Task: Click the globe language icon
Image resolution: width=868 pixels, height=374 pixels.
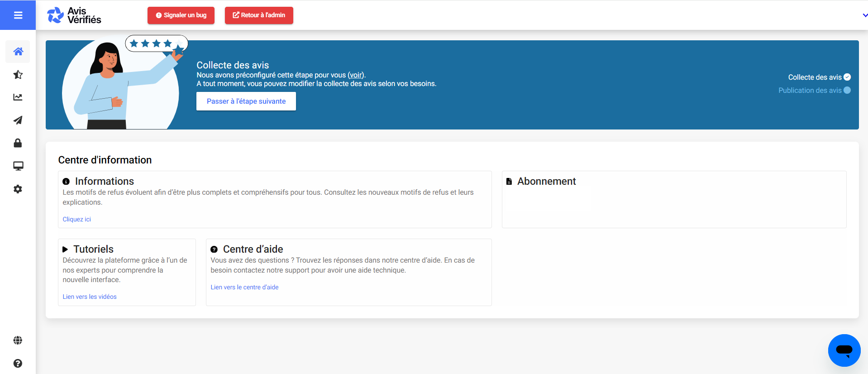Action: (18, 340)
